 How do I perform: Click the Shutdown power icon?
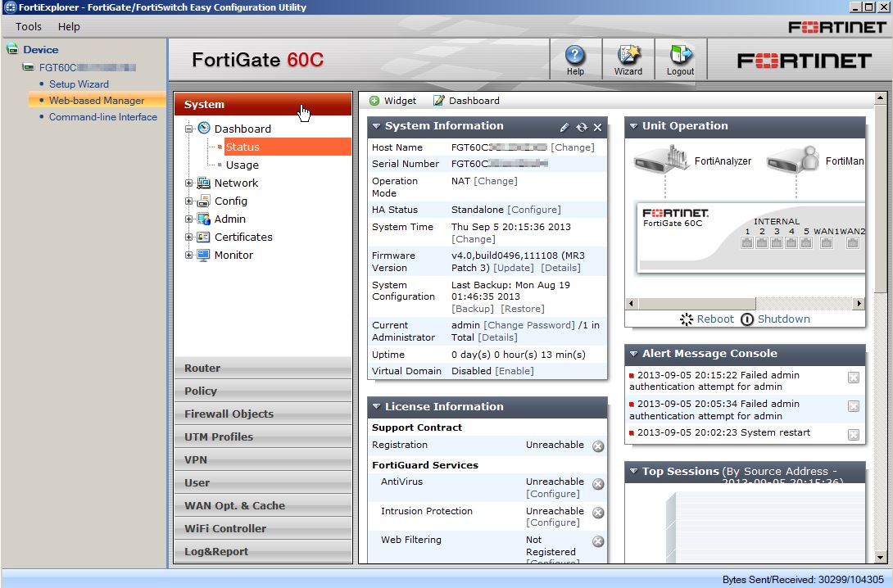coord(747,319)
